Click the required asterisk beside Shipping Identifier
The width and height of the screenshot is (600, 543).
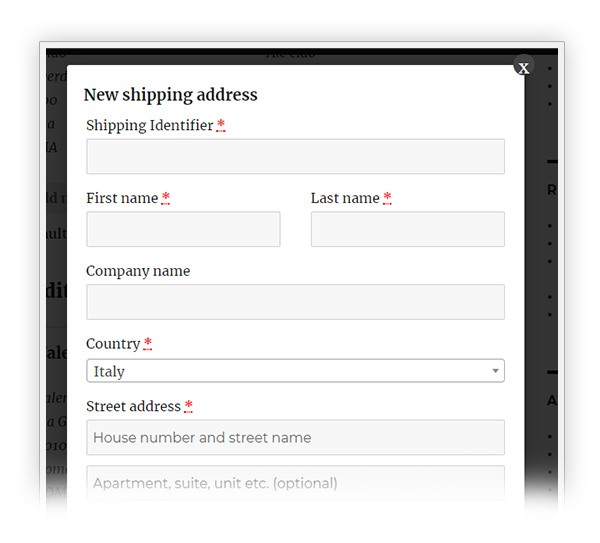pyautogui.click(x=221, y=125)
